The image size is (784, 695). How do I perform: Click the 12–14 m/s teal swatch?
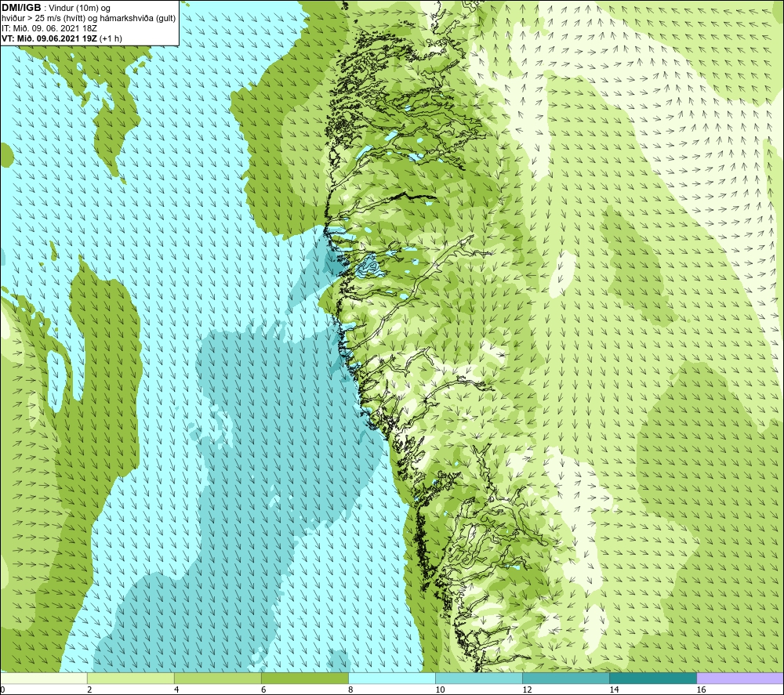coord(566,678)
